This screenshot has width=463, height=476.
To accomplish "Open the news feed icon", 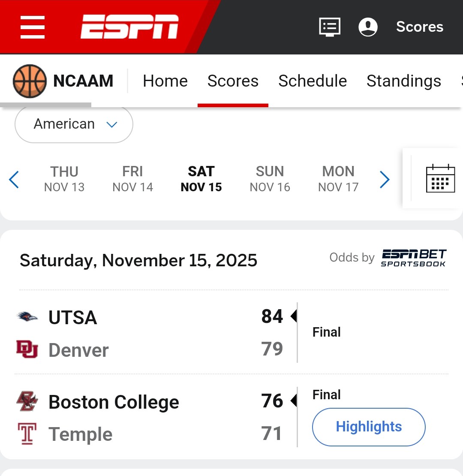I will 330,27.
